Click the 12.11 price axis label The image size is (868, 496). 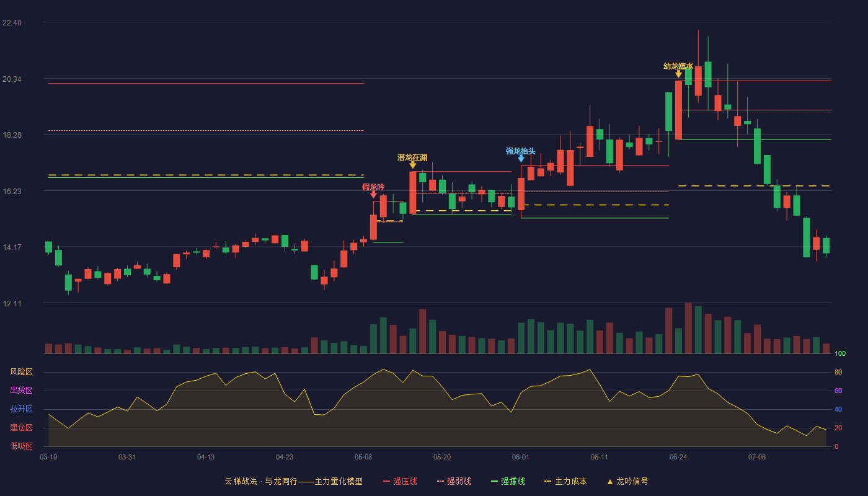[12, 304]
